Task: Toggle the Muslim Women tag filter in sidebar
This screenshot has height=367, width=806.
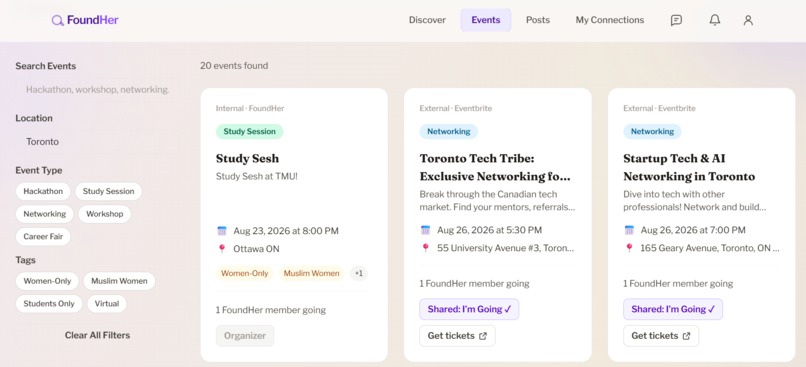Action: pyautogui.click(x=119, y=281)
